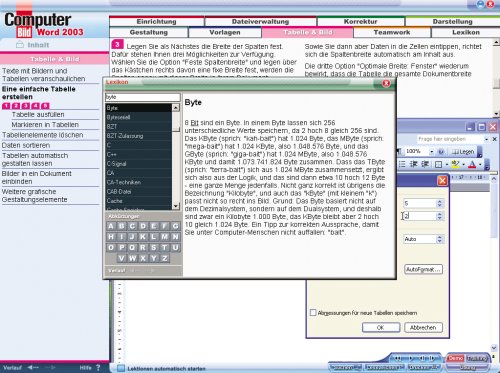The width and height of the screenshot is (500, 373).
Task: Click the Word bulleted list icon
Action: click(x=402, y=164)
